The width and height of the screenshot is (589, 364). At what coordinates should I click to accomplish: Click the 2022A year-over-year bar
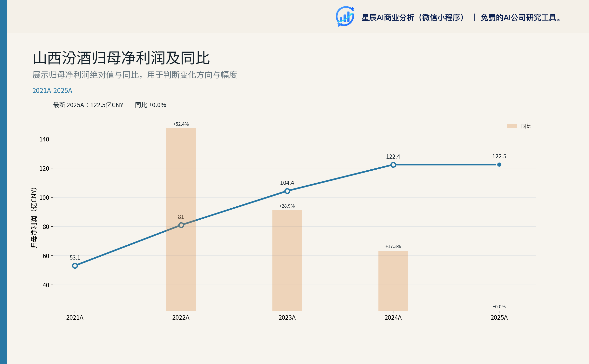pyautogui.click(x=181, y=219)
